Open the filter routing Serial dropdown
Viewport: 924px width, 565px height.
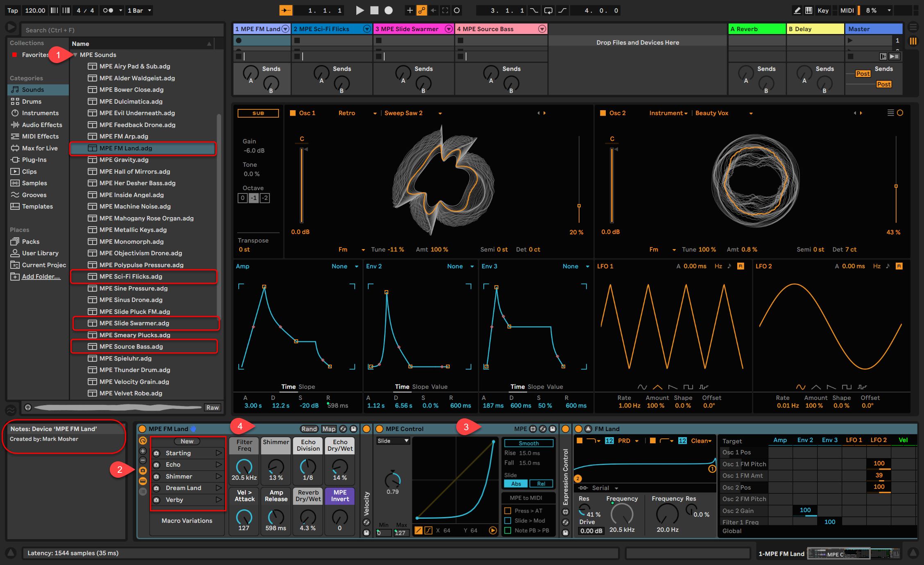pos(605,488)
